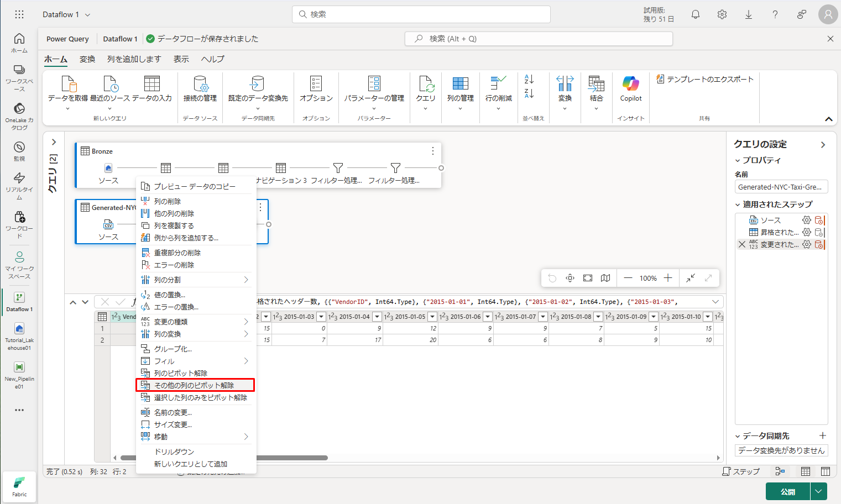Click the Fabric logo switcher

coord(19,487)
